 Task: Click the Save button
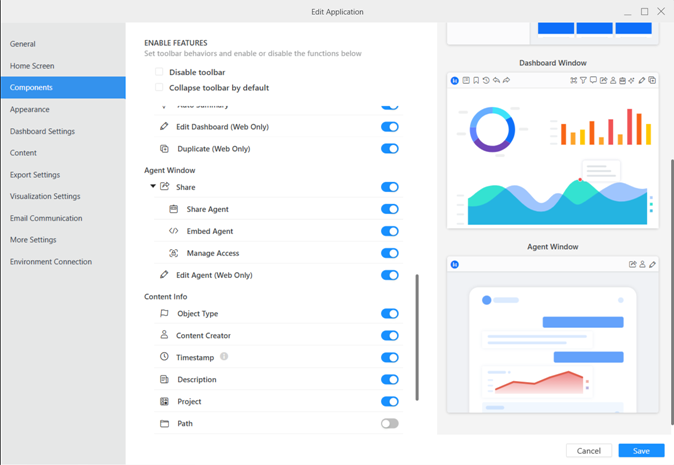pyautogui.click(x=641, y=451)
